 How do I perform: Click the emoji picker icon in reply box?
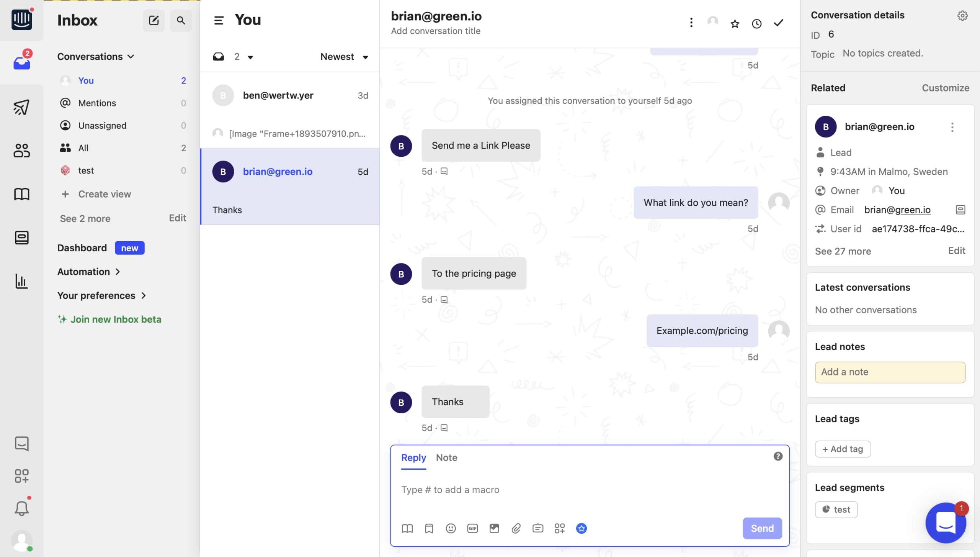[451, 528]
